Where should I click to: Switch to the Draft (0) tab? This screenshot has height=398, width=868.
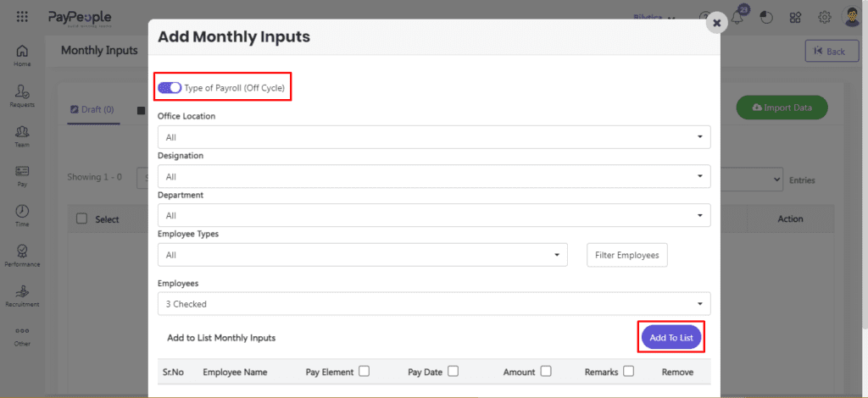click(92, 109)
